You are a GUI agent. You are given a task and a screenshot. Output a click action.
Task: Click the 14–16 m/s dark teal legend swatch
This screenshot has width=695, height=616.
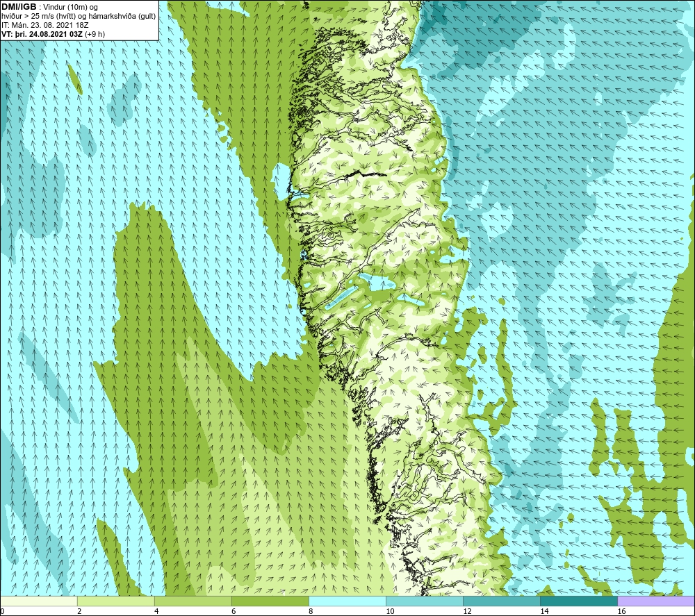point(579,601)
